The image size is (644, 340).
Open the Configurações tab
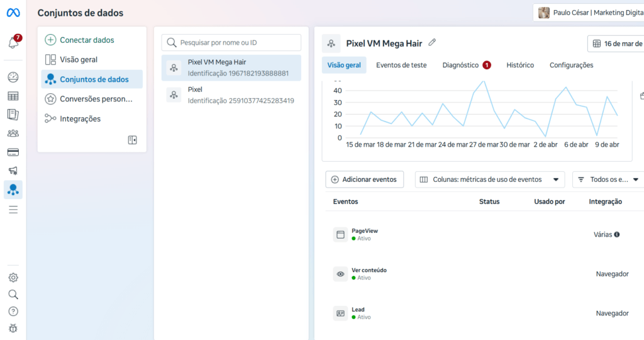[571, 65]
